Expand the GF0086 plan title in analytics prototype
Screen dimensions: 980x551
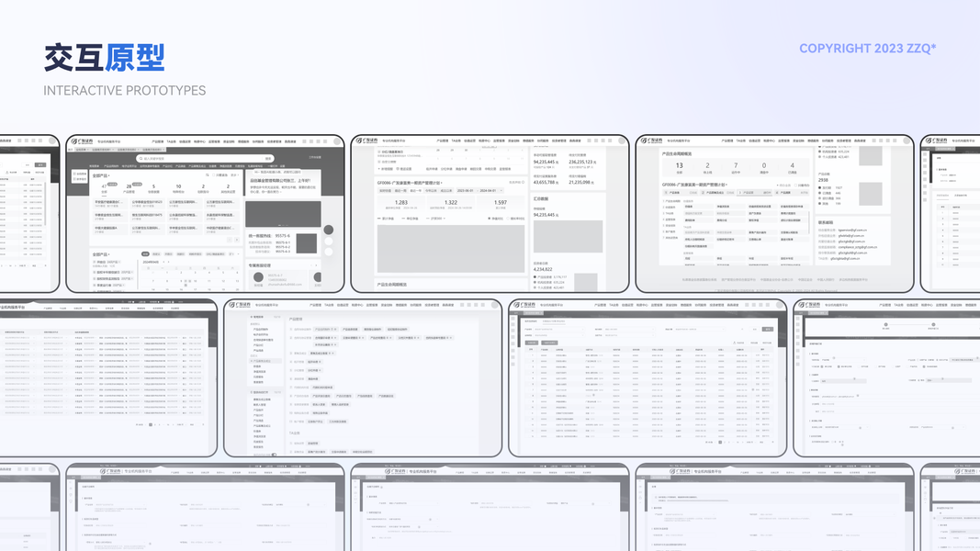[410, 183]
